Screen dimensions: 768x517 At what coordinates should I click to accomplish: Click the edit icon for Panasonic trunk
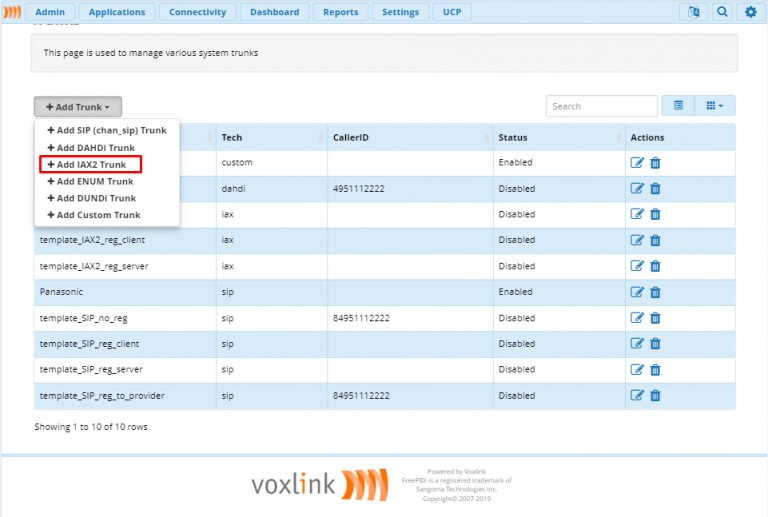(637, 292)
